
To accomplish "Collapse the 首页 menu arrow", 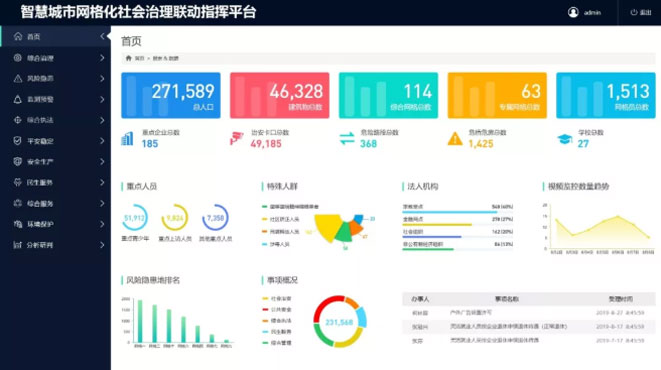I will (x=102, y=37).
